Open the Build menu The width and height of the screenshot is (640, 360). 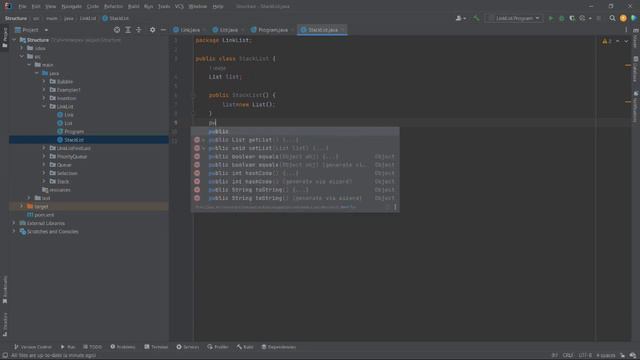133,6
